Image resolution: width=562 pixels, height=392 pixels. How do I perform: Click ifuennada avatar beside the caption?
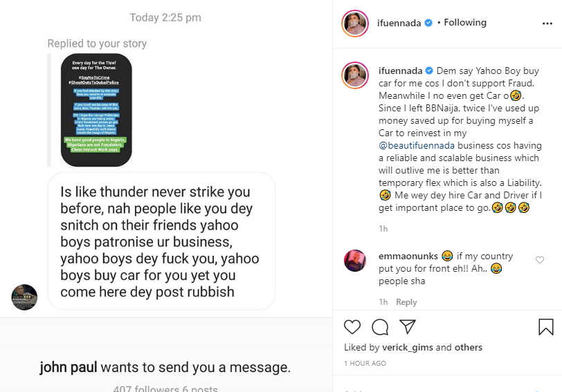coord(355,75)
